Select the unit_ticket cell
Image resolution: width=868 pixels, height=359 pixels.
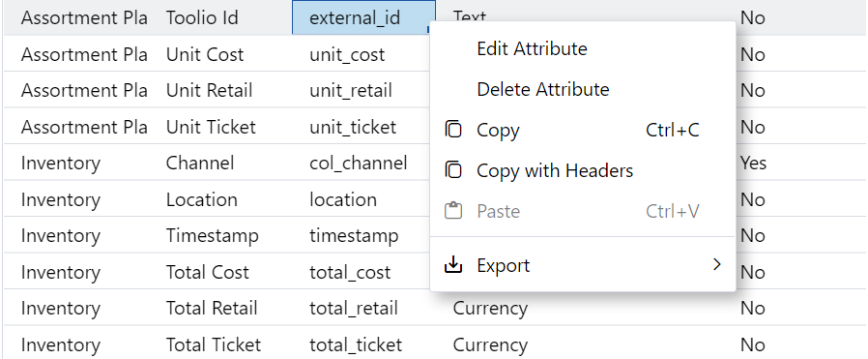pyautogui.click(x=353, y=127)
